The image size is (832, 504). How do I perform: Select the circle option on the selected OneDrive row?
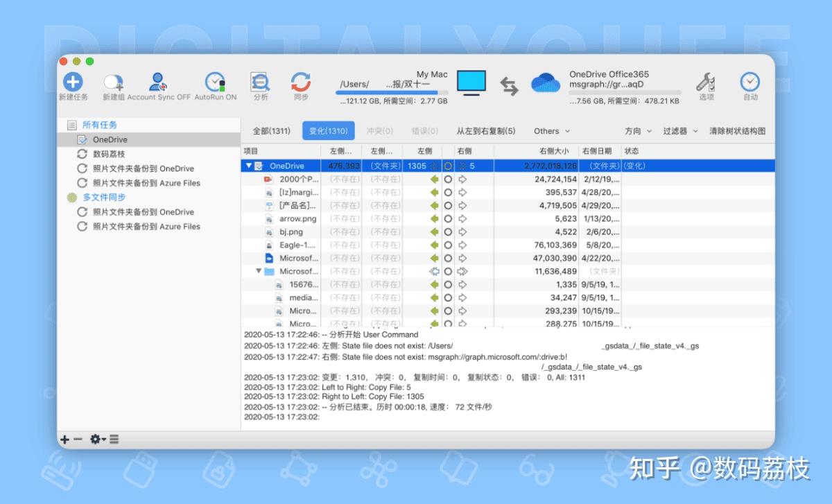(448, 166)
